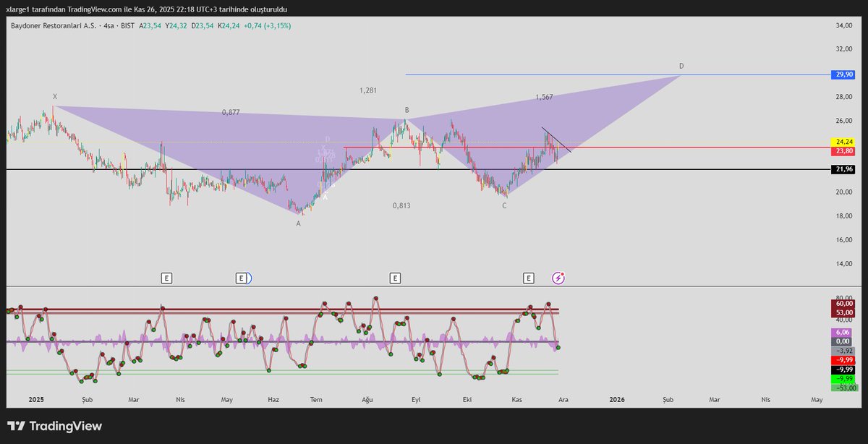Screen dimensions: 868x444
Task: Select the -3,92 indicator value label
Action: click(844, 351)
